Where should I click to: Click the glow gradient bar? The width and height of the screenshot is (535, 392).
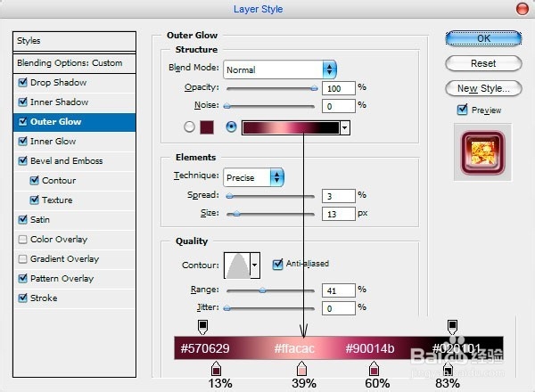coord(291,127)
